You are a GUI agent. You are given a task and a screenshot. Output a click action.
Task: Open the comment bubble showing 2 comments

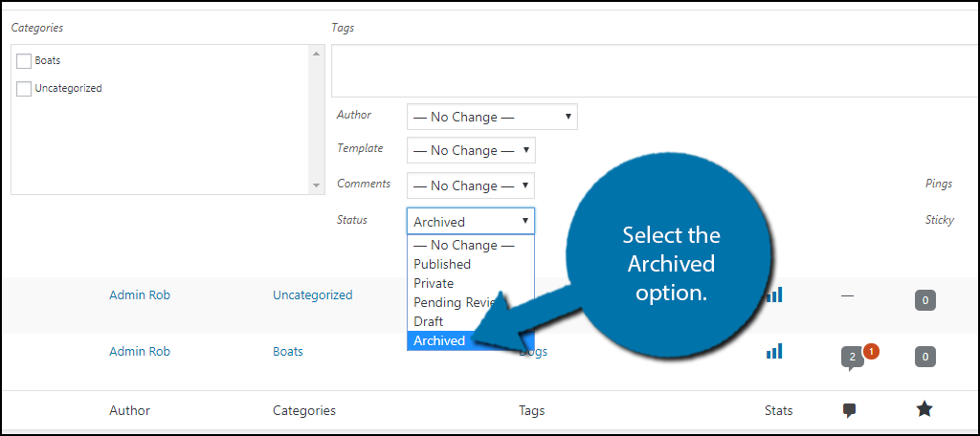[851, 360]
